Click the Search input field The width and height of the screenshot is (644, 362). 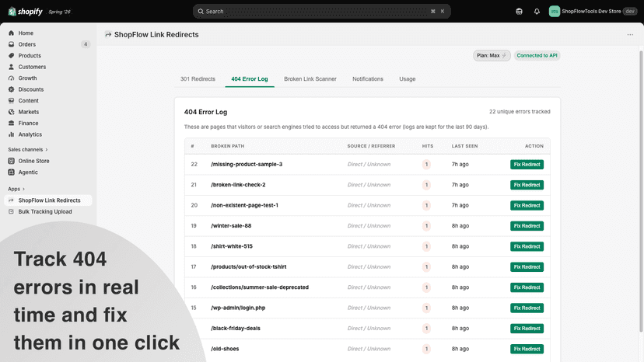point(321,12)
